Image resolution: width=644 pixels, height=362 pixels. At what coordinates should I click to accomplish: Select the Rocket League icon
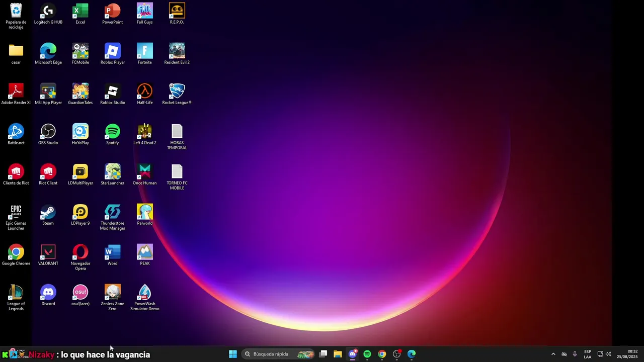point(177,94)
